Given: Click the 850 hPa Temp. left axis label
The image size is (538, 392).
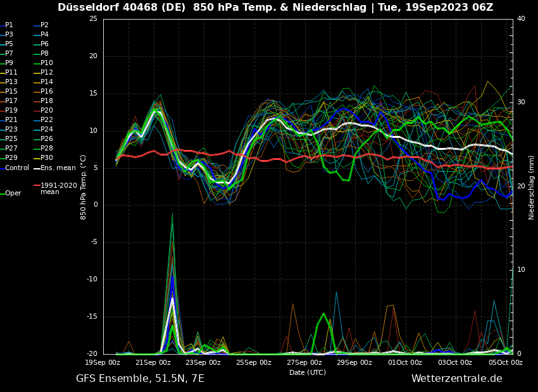Looking at the screenshot, I should click(x=84, y=187).
